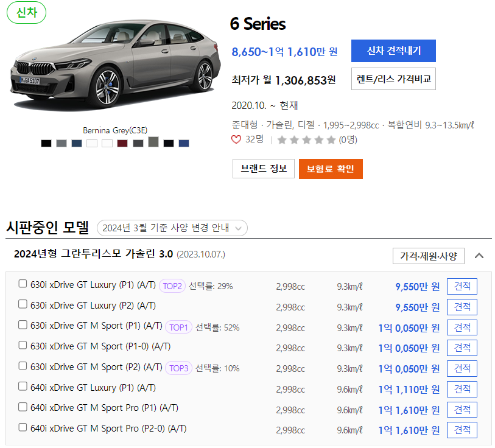Request 견적 for 630i M Sport (P1)
Image resolution: width=495 pixels, height=448 pixels.
(462, 327)
